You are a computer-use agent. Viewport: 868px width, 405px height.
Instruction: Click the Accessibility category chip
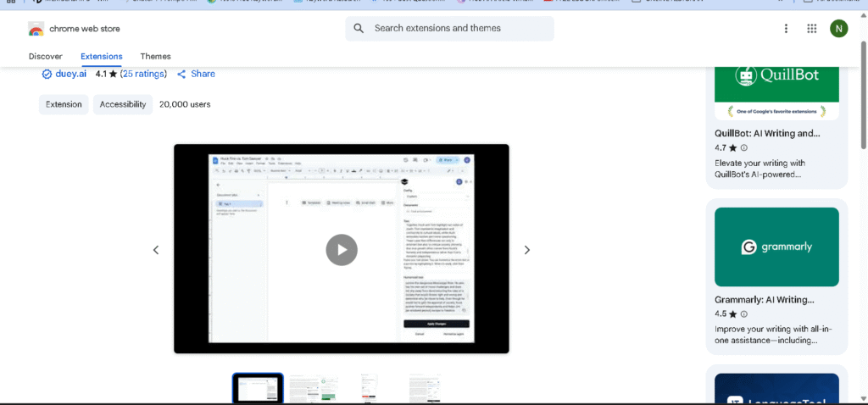[123, 104]
